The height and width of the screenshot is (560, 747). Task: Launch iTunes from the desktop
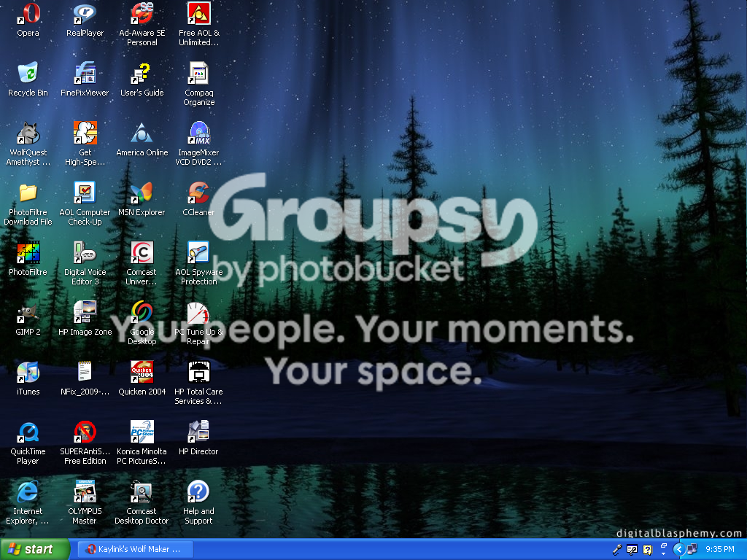28,373
